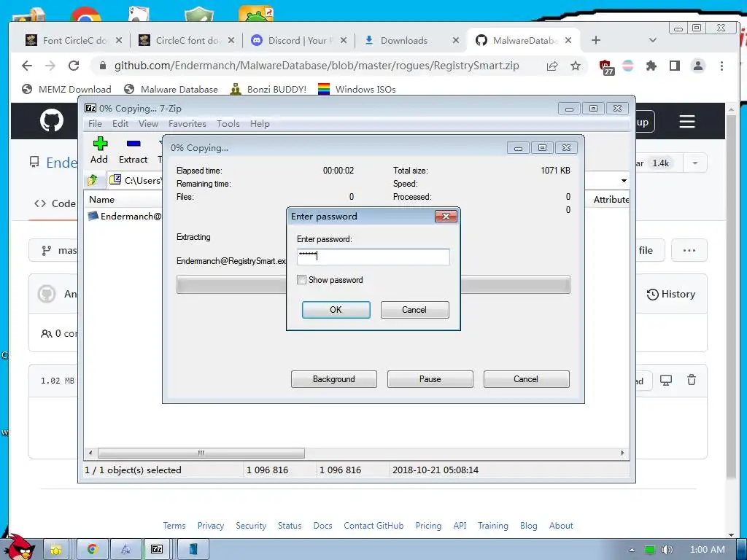Select the Endermanch@ file row in 7-Zip

coord(125,216)
